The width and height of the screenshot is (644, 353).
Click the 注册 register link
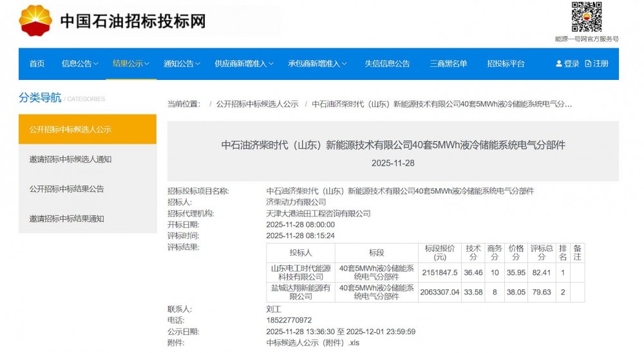(x=600, y=64)
